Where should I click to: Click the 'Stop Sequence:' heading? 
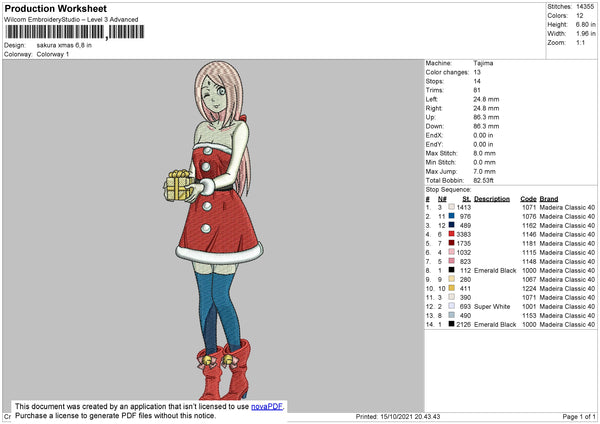tap(448, 189)
